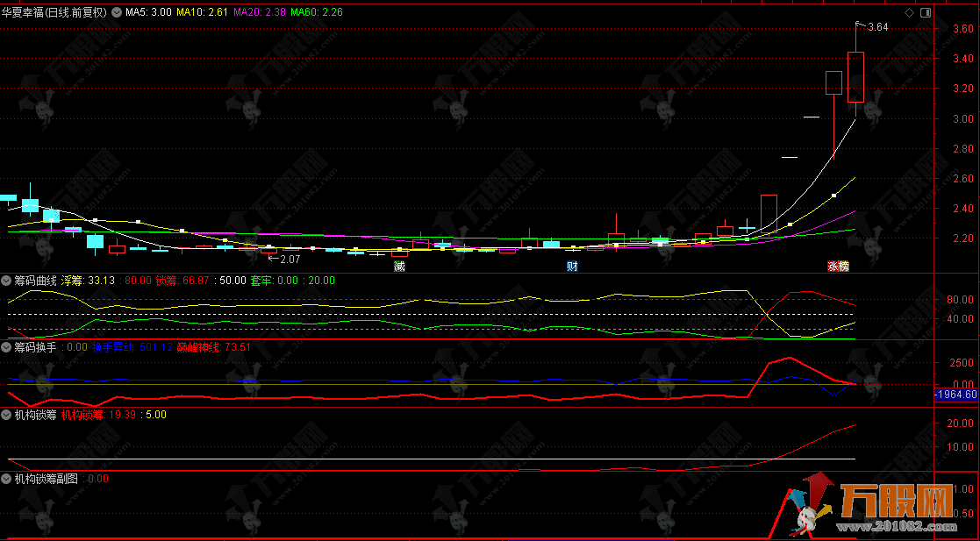The height and width of the screenshot is (541, 980).
Task: Open the 机构锁筹副图 indicator menu arrow
Action: (7, 479)
